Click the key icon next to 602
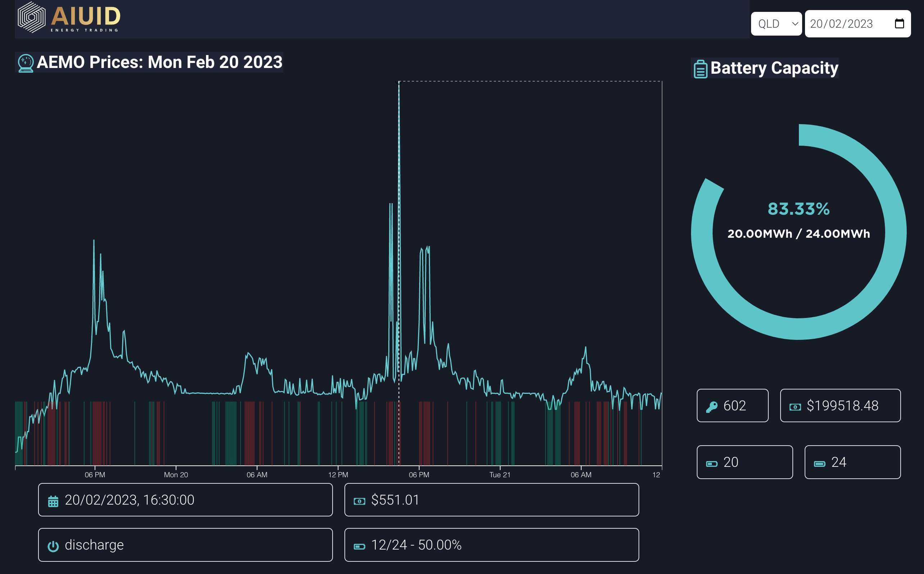This screenshot has height=574, width=924. pyautogui.click(x=712, y=407)
